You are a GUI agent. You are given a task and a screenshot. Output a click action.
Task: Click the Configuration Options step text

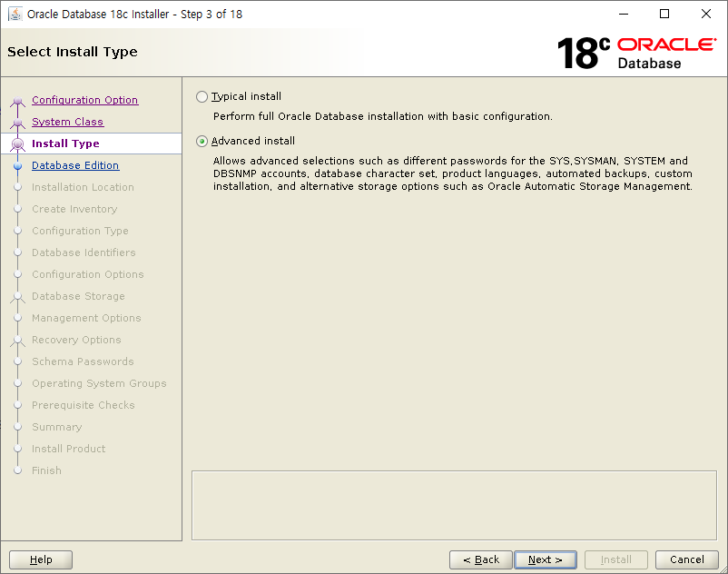pos(88,274)
